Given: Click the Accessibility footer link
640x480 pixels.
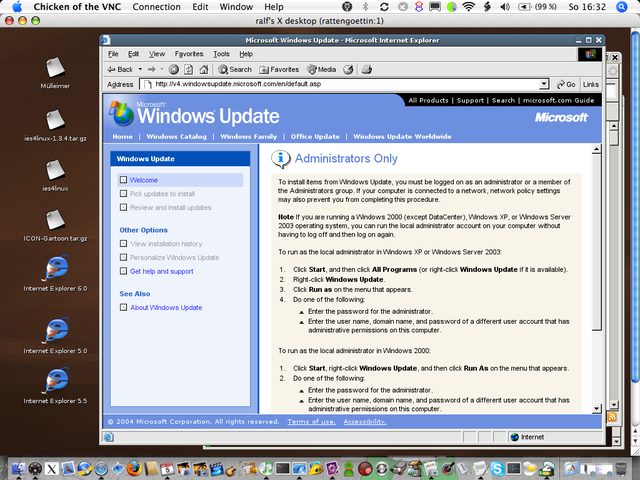Looking at the screenshot, I should pos(365,422).
